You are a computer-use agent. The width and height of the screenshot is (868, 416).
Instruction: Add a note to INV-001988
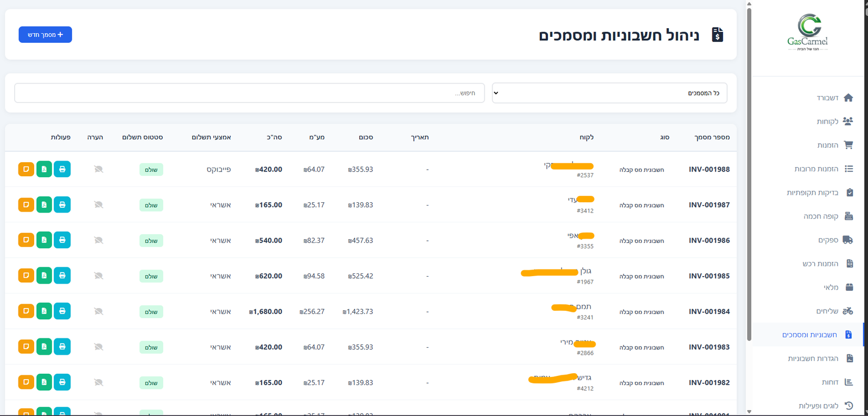click(26, 169)
